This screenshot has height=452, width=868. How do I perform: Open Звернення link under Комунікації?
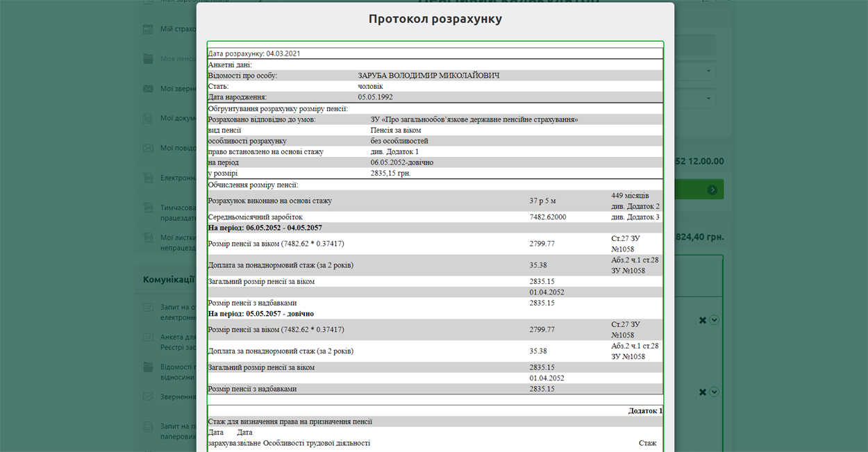178,396
